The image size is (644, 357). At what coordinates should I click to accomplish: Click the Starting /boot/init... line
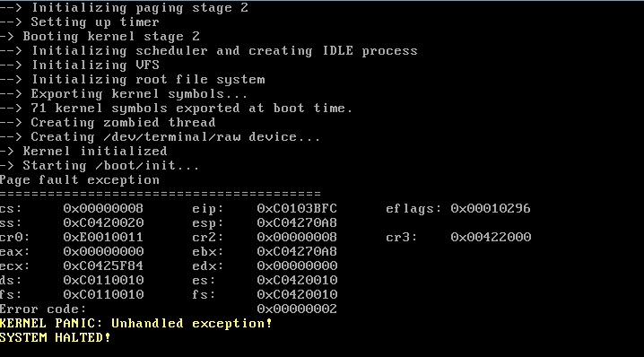[x=99, y=166]
